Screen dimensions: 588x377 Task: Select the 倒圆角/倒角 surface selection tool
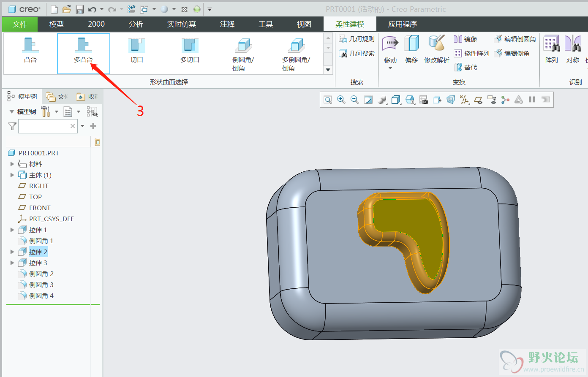pos(243,54)
